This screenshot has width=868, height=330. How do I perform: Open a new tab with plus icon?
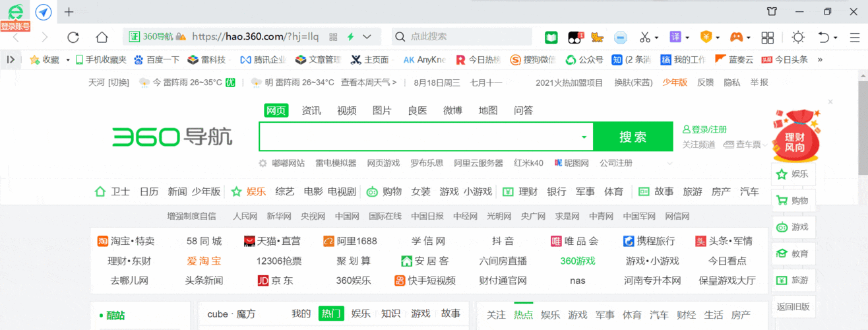pyautogui.click(x=69, y=12)
